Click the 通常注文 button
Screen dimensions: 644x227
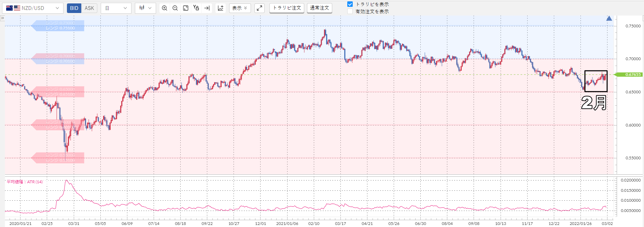(x=320, y=8)
